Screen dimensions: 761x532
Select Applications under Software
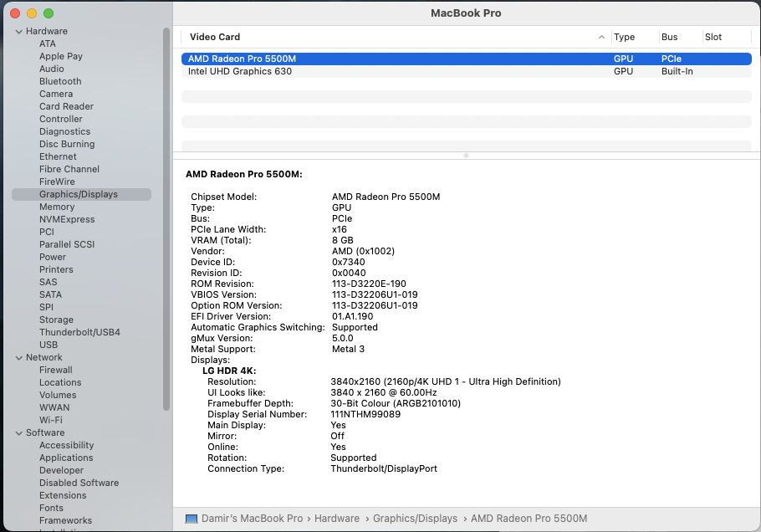(66, 458)
